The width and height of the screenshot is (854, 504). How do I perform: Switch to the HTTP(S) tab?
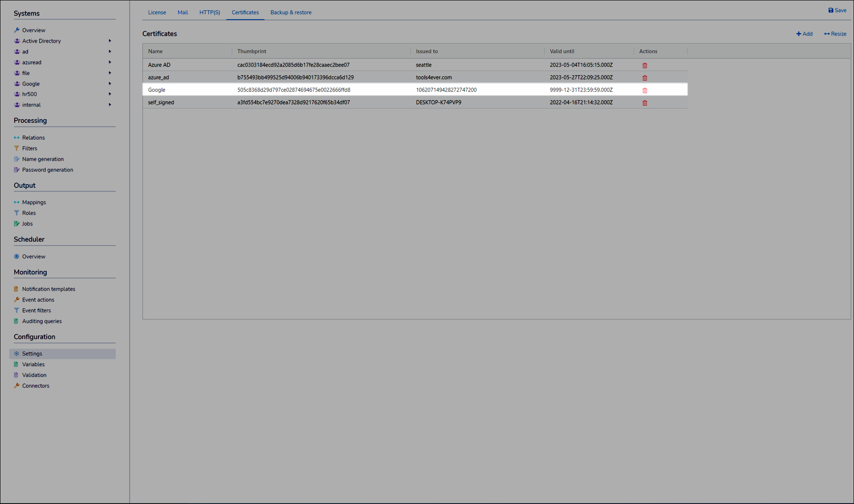point(209,12)
